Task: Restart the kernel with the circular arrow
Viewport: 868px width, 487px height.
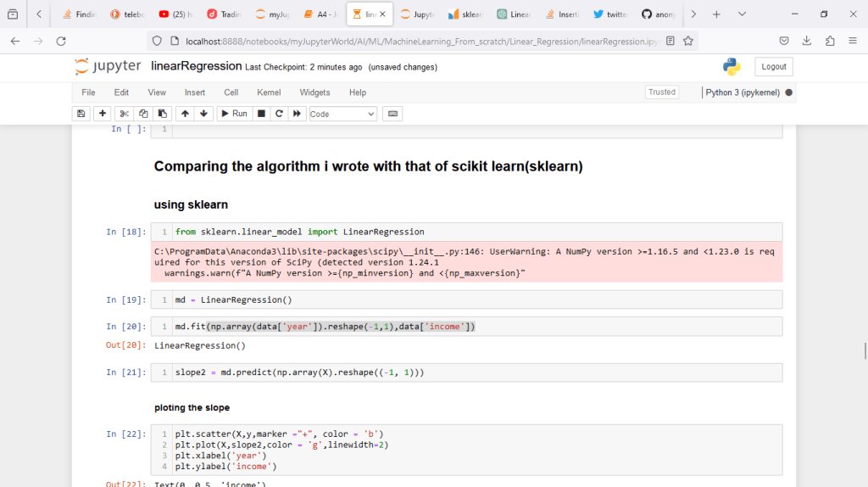Action: tap(279, 114)
